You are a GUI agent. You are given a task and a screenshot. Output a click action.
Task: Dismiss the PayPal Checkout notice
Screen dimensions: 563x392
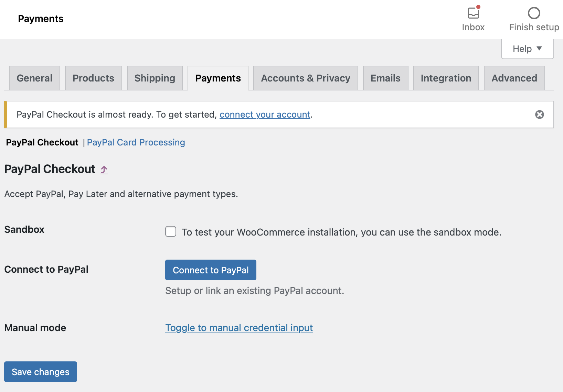click(539, 115)
